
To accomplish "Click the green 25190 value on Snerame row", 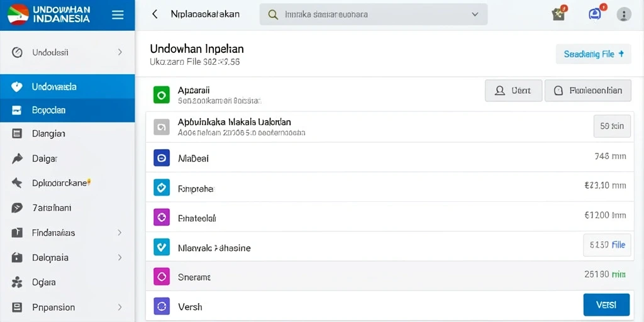I will 605,274.
